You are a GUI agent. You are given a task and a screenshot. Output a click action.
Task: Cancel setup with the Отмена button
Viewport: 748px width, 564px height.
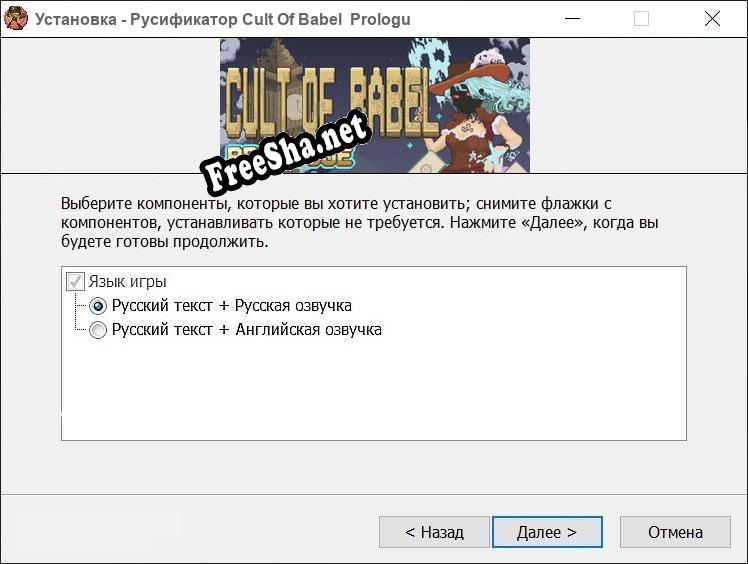pos(675,532)
